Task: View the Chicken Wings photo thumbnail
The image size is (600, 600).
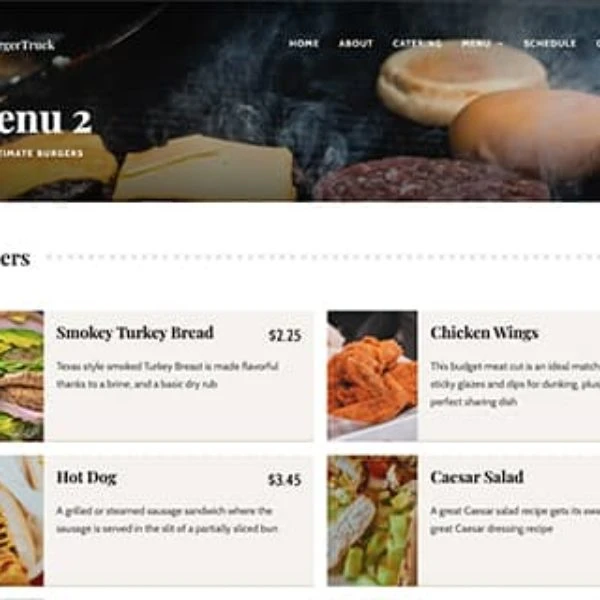Action: pos(372,375)
